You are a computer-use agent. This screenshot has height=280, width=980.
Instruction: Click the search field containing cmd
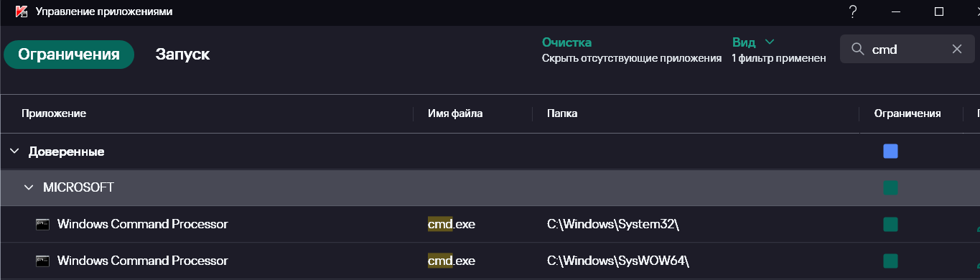tap(907, 49)
